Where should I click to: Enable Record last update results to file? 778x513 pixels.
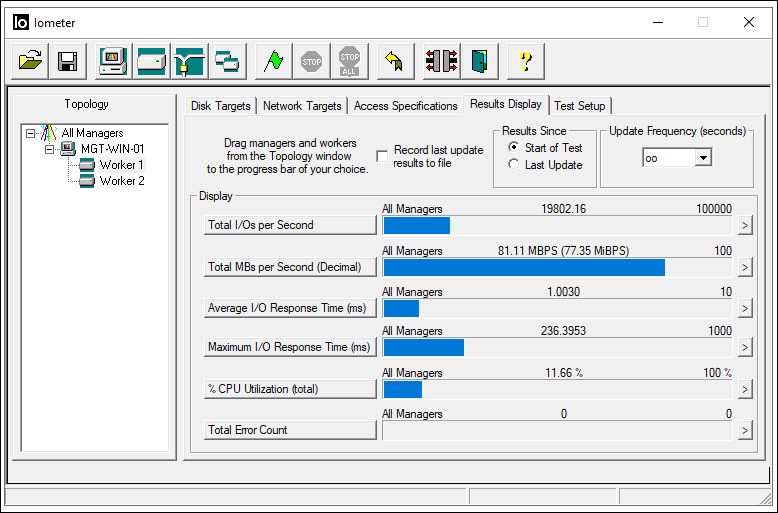(x=382, y=156)
